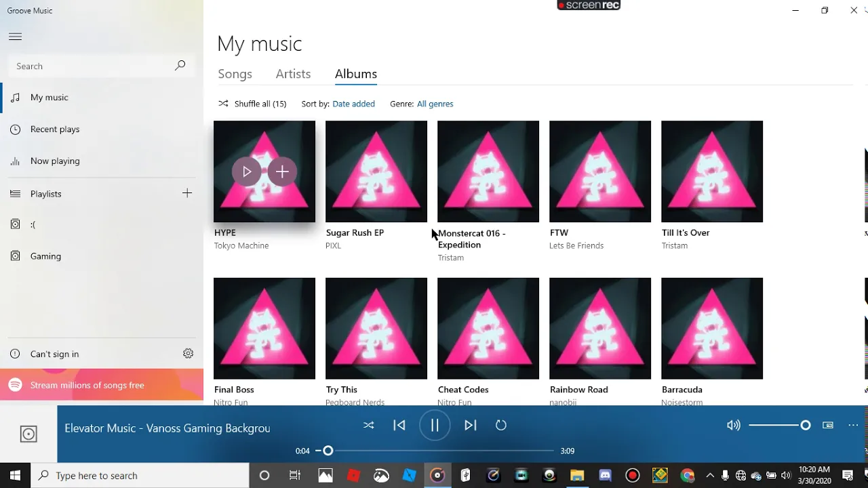This screenshot has width=868, height=488.
Task: Click the volume slider
Action: point(779,425)
